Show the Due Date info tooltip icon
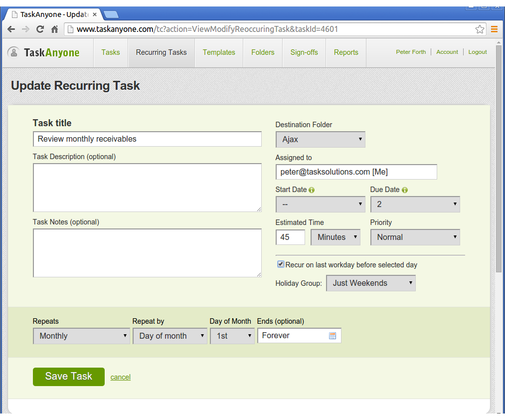The height and width of the screenshot is (420, 505). 404,190
